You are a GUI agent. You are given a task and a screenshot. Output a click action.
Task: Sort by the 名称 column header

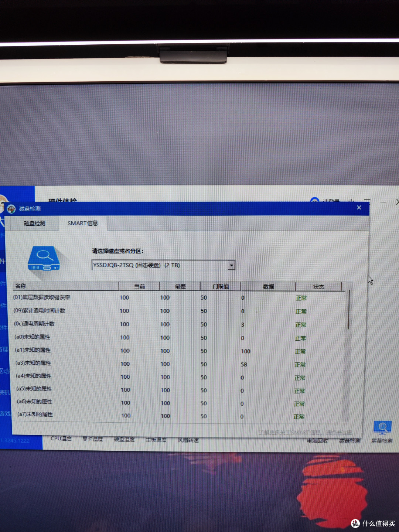coord(66,286)
